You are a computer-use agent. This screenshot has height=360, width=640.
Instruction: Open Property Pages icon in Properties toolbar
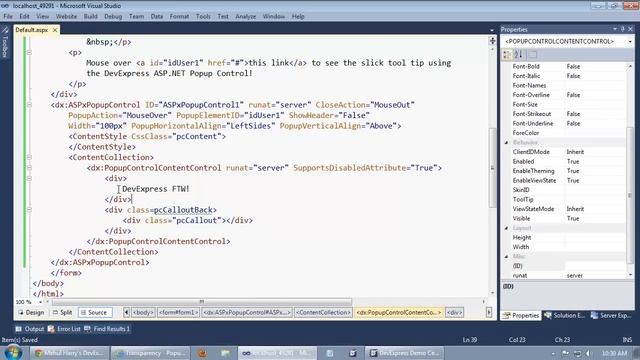533,54
